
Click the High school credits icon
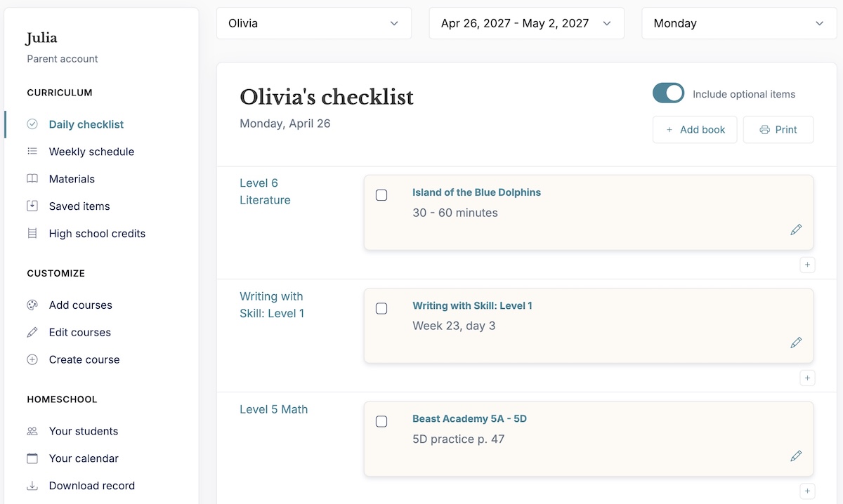coord(32,234)
